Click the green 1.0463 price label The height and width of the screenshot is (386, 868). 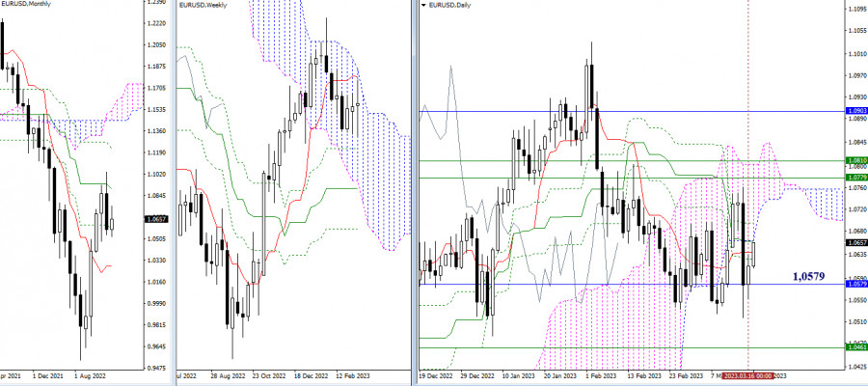point(854,346)
